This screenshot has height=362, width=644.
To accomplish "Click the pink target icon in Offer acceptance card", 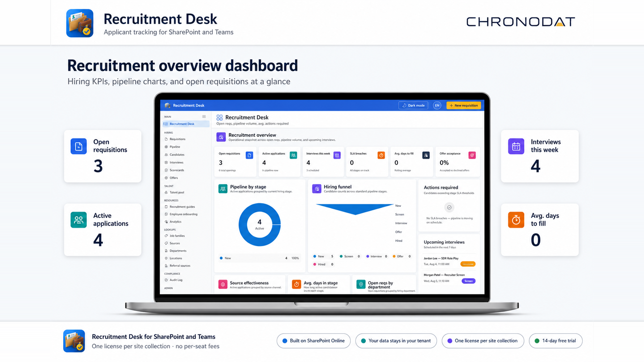I will tap(472, 155).
